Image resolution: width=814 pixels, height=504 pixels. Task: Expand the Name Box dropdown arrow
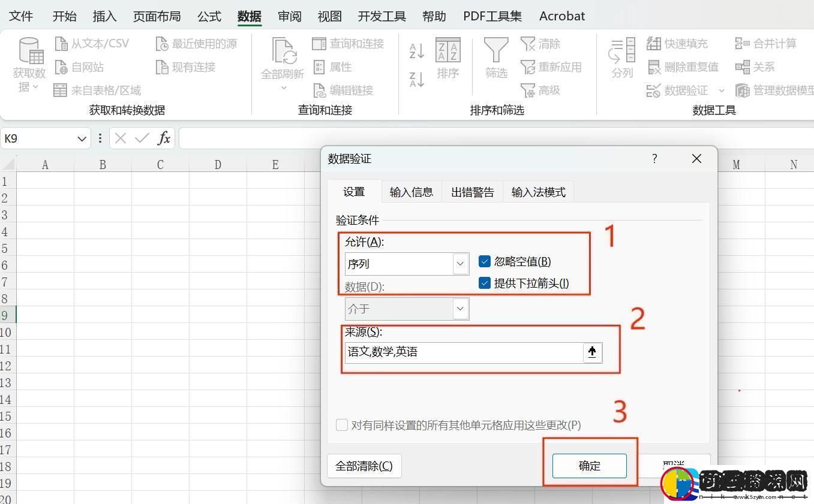[82, 139]
